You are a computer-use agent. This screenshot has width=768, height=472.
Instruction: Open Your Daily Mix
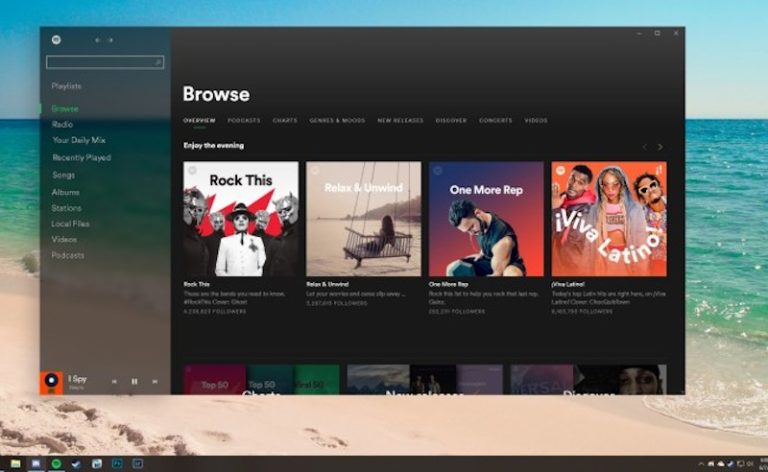[x=79, y=140]
